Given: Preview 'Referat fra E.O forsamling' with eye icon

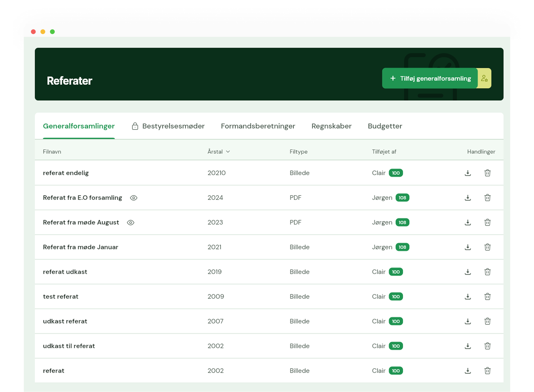Looking at the screenshot, I should (134, 198).
